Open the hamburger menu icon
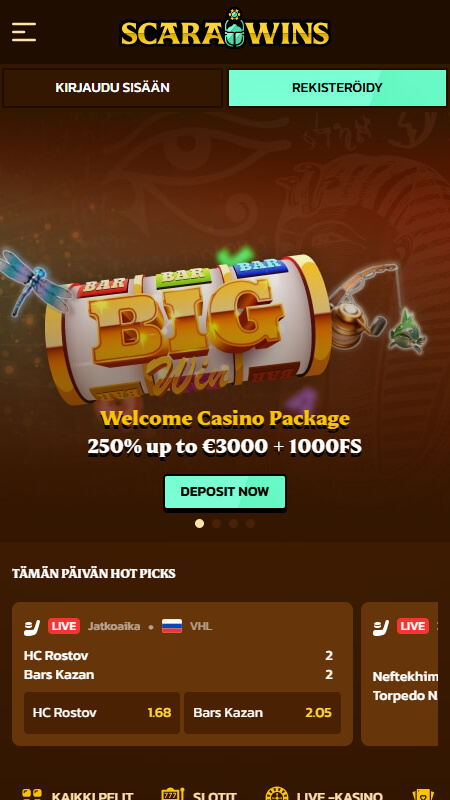This screenshot has width=450, height=800. pyautogui.click(x=24, y=32)
